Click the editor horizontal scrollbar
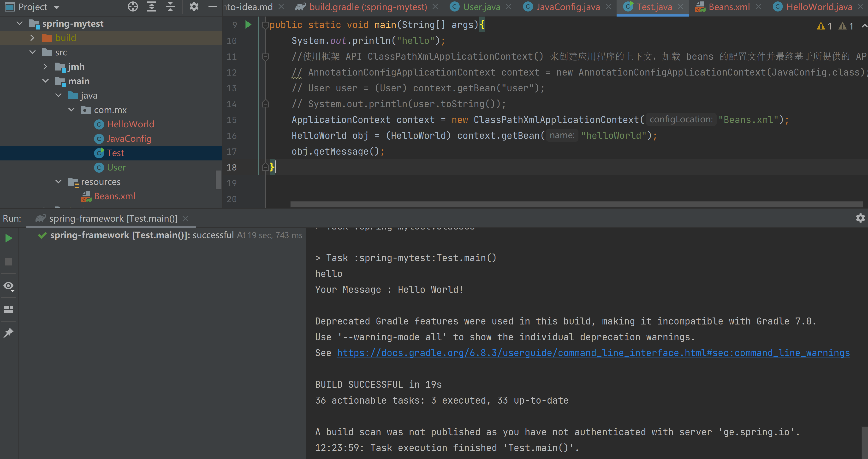 tap(576, 204)
